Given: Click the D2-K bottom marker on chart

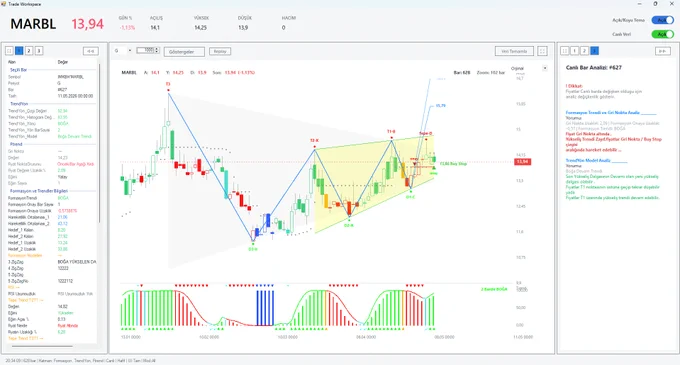Looking at the screenshot, I should click(349, 225).
